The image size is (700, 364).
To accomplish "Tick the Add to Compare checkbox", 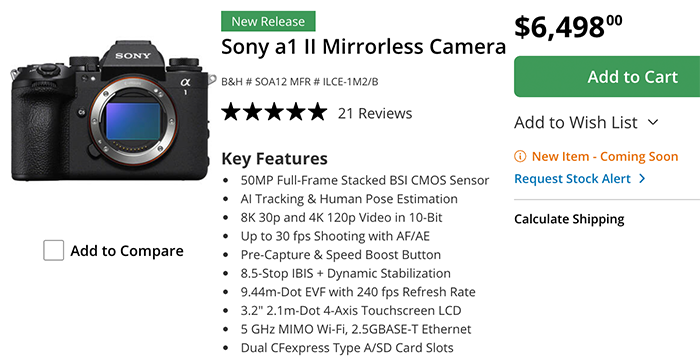I will pyautogui.click(x=53, y=250).
